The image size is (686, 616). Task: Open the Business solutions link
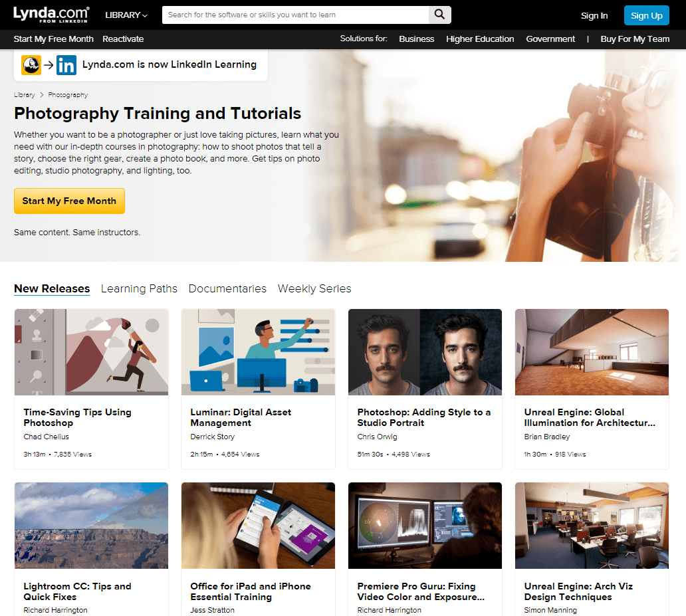[417, 39]
